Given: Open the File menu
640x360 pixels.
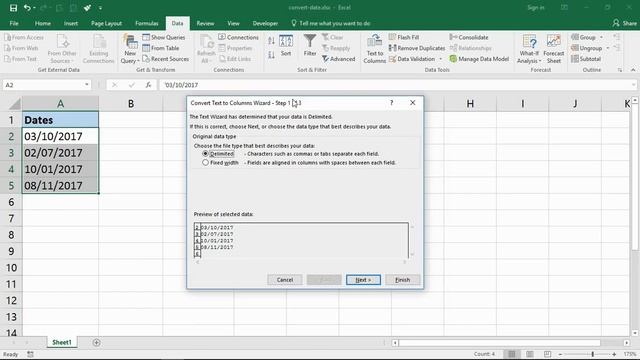Looking at the screenshot, I should click(x=14, y=23).
